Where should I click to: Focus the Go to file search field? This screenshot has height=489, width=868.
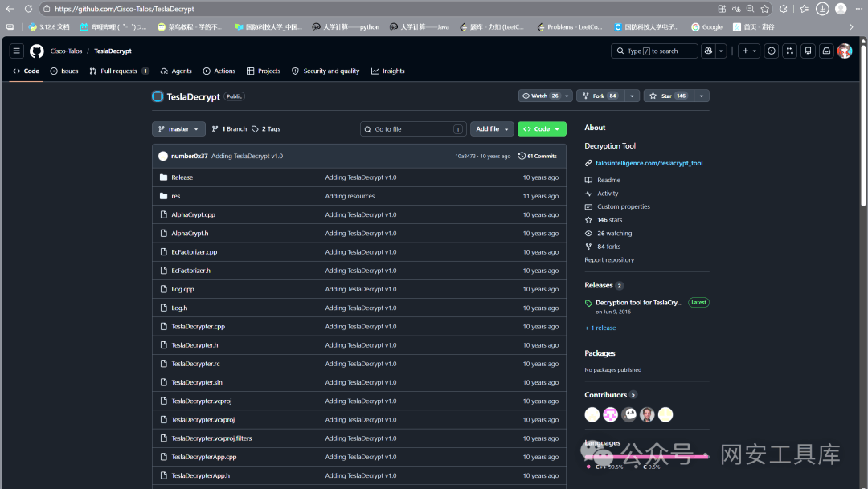tap(413, 129)
